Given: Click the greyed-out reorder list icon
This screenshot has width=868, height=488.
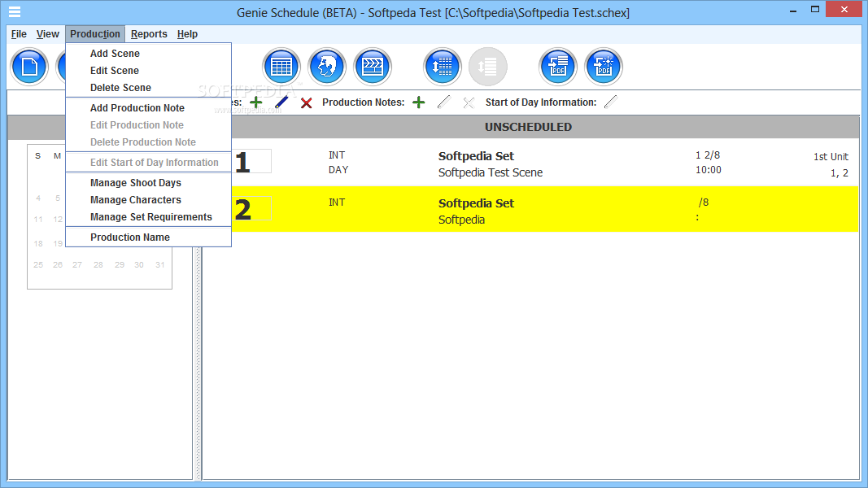Looking at the screenshot, I should [x=488, y=67].
